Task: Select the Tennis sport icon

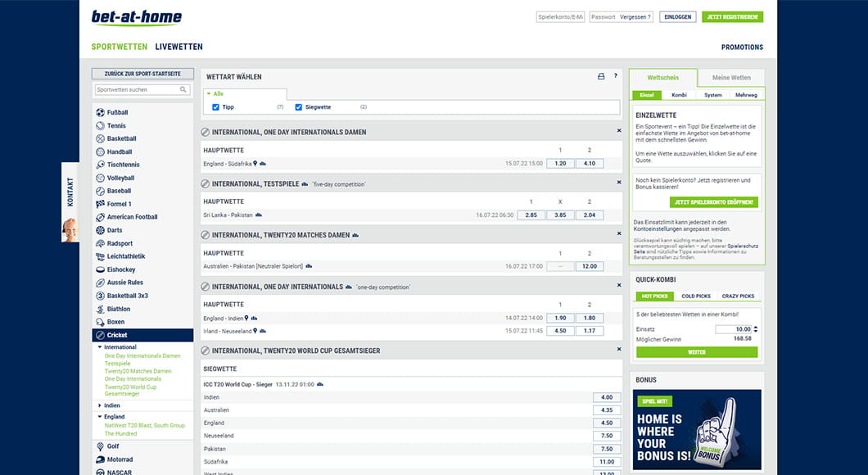Action: click(100, 125)
